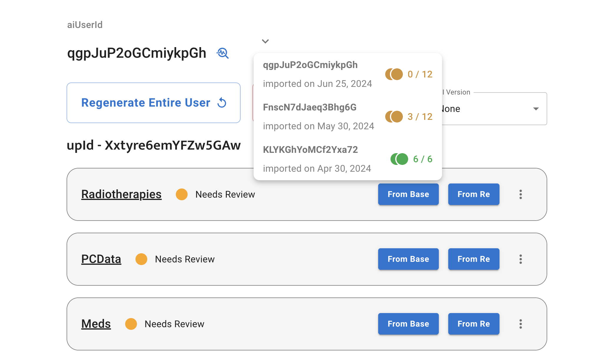Select user qgpJuP2oGCmiykpGh in the list

pyautogui.click(x=310, y=65)
